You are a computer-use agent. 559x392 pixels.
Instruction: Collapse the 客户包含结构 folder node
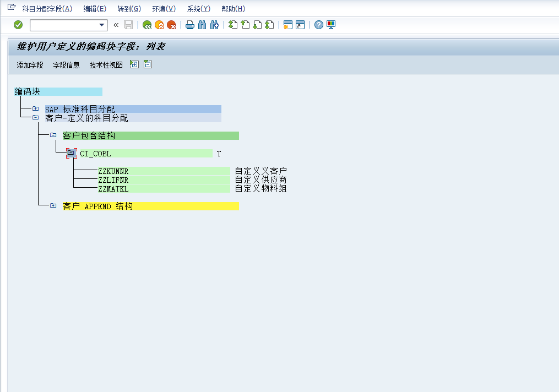click(53, 135)
